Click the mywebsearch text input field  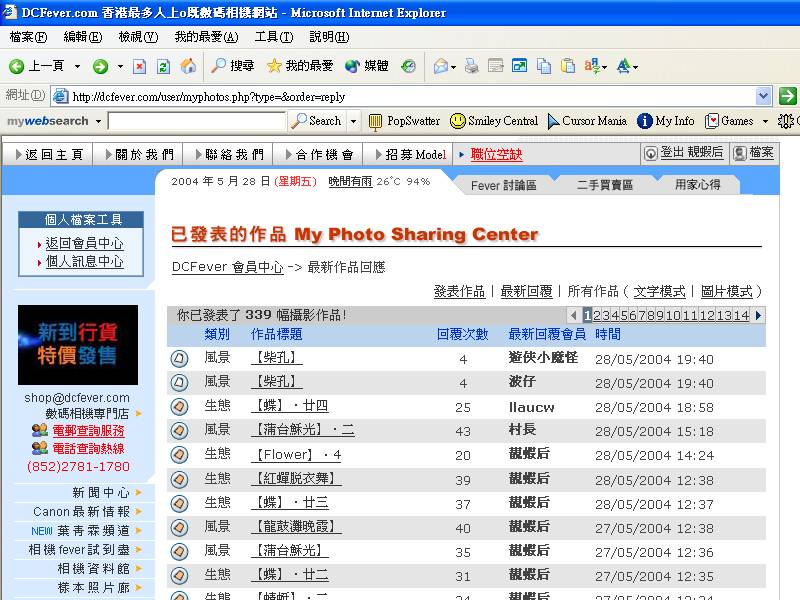click(197, 121)
